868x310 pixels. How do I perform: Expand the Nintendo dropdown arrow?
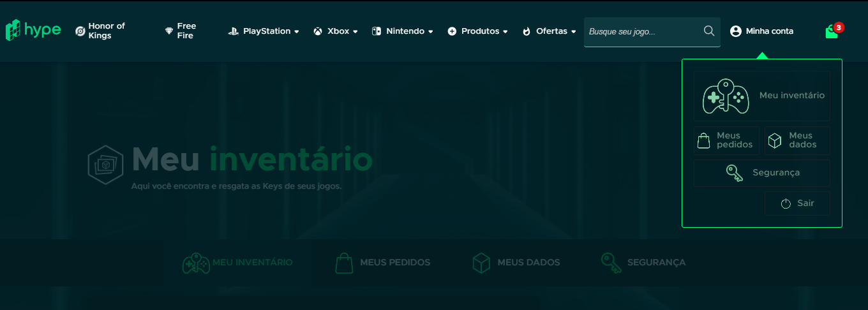coord(431,31)
